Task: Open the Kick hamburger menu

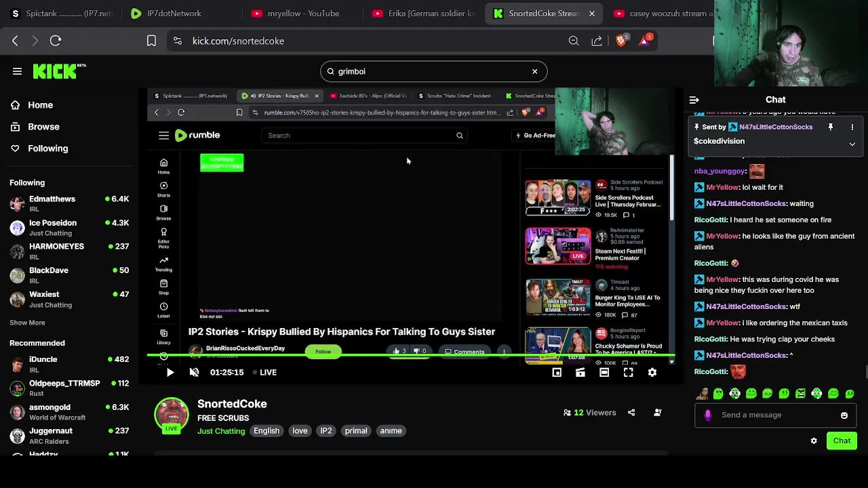Action: click(17, 71)
